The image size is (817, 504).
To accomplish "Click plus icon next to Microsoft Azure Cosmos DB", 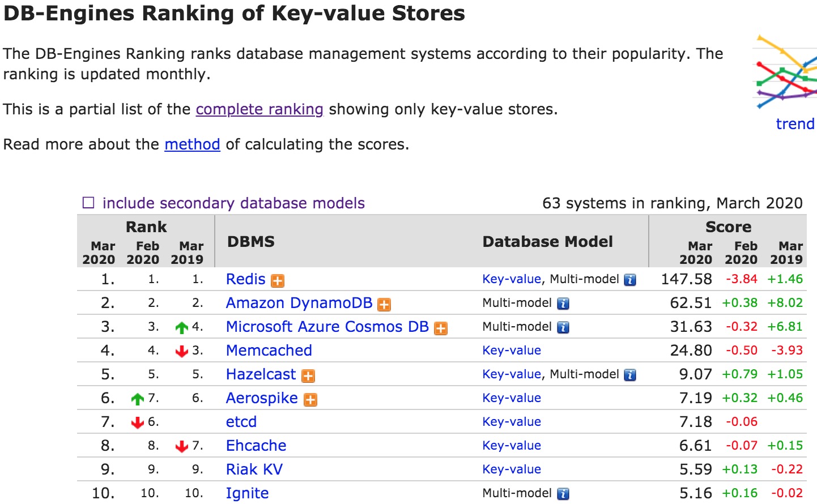I will (x=441, y=328).
